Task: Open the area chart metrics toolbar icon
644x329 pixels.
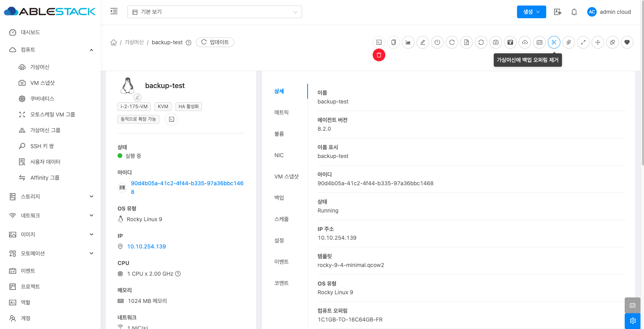Action: pyautogui.click(x=408, y=42)
